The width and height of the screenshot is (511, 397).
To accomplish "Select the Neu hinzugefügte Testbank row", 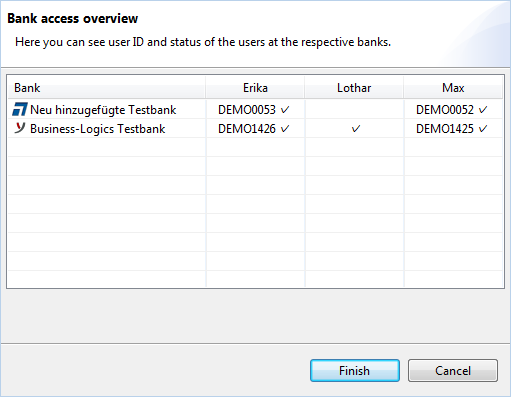I will 255,109.
